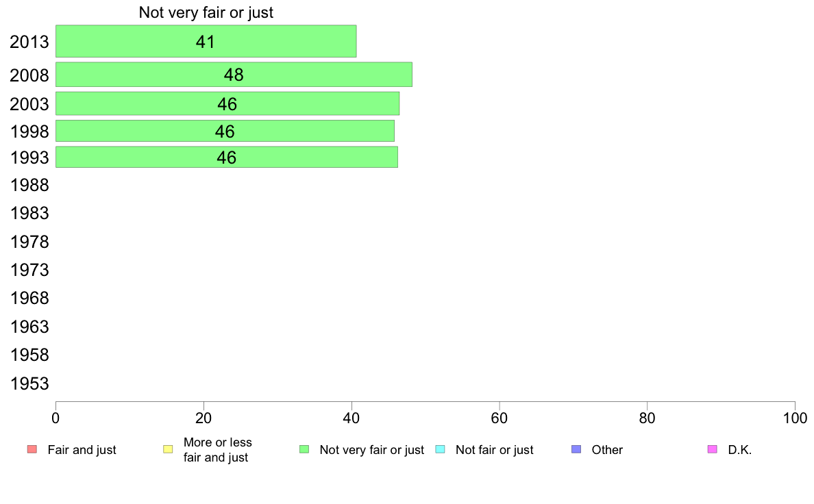Click the D.K. legend text
The width and height of the screenshot is (814, 504).
[x=740, y=450]
